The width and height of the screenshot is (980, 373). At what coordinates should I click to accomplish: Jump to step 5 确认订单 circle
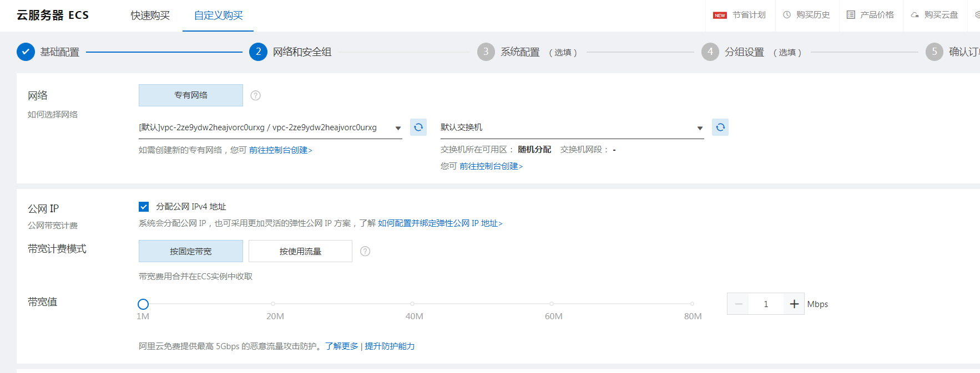934,52
